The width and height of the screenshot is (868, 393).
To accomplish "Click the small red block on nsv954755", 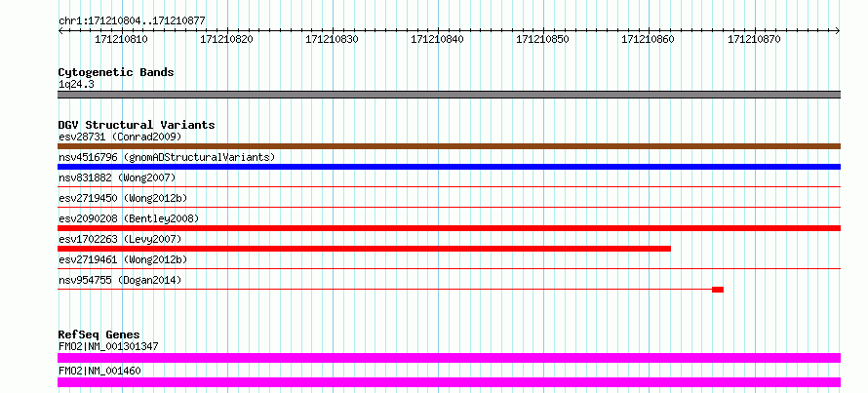I will [x=718, y=290].
